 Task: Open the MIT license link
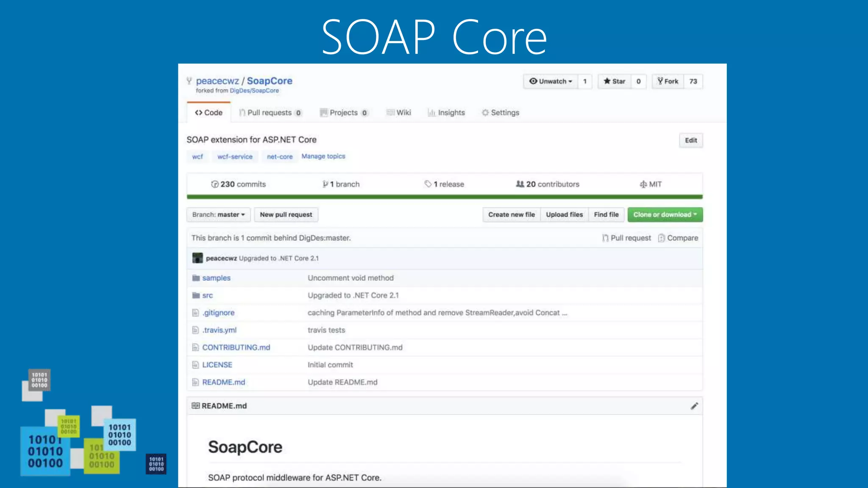click(651, 184)
